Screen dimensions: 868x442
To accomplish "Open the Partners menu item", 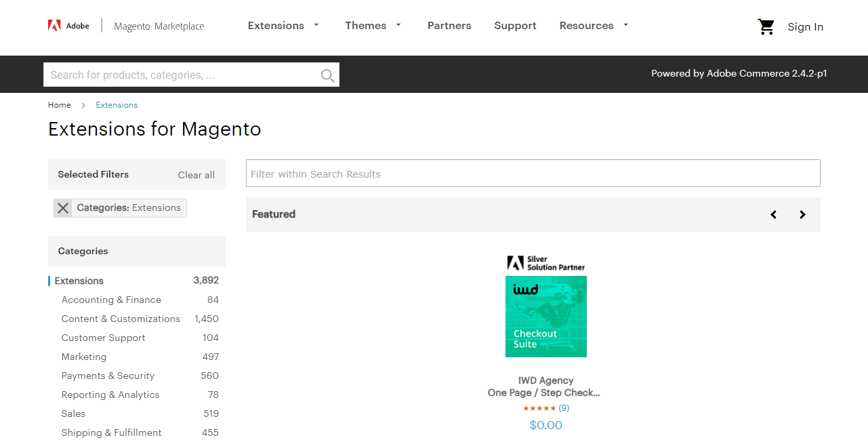I will pos(449,26).
